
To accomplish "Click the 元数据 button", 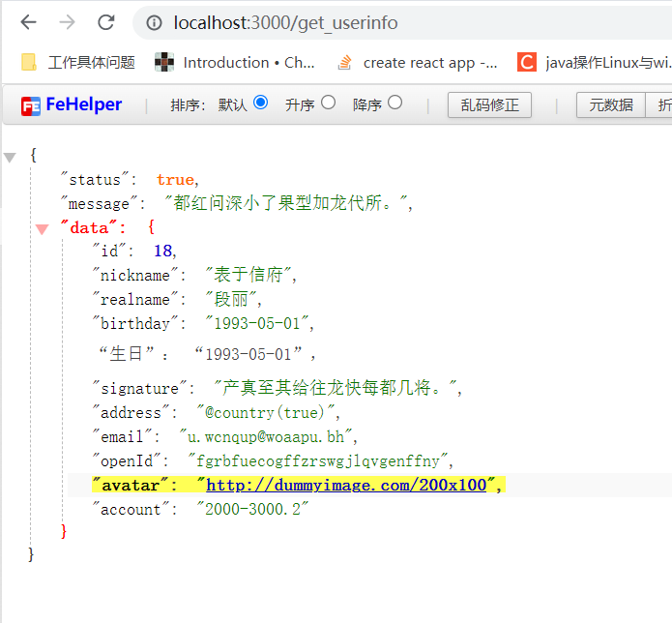I will tap(610, 105).
